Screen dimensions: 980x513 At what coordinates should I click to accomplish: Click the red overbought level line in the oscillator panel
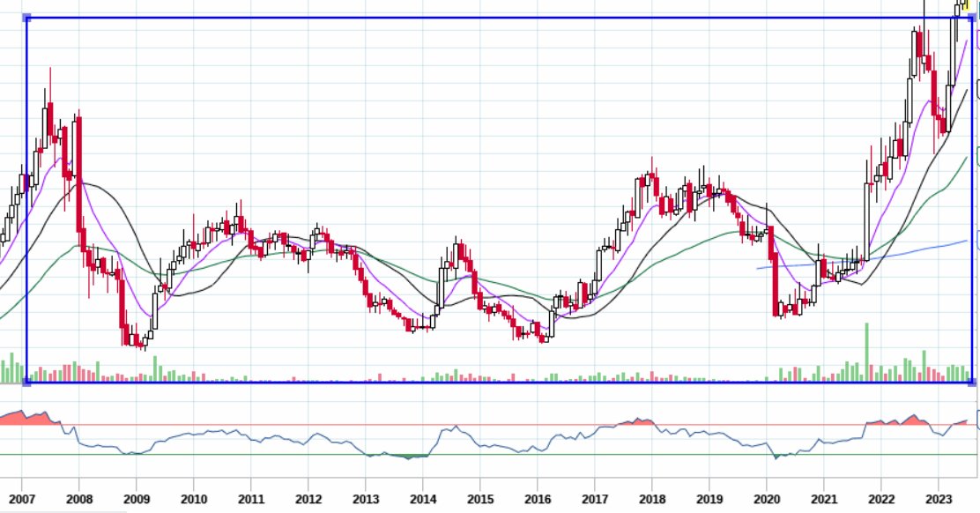487,425
